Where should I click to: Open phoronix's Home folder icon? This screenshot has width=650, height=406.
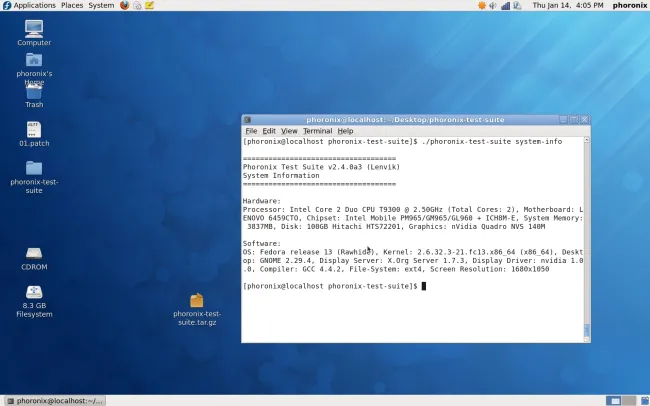click(34, 60)
